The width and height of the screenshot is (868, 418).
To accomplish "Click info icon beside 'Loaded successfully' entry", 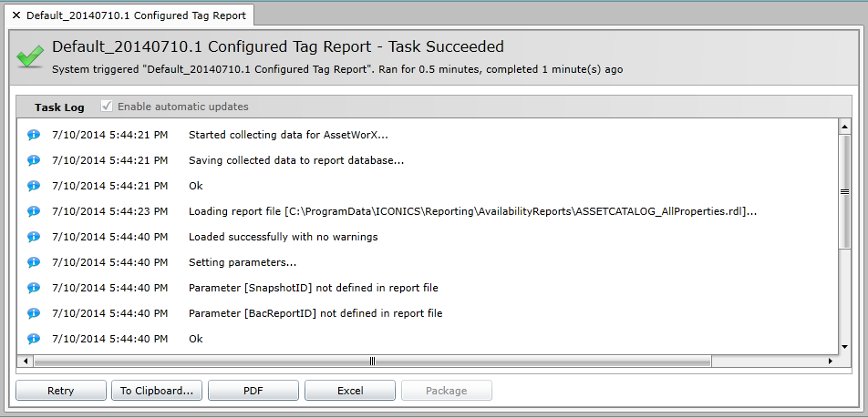I will [x=34, y=237].
